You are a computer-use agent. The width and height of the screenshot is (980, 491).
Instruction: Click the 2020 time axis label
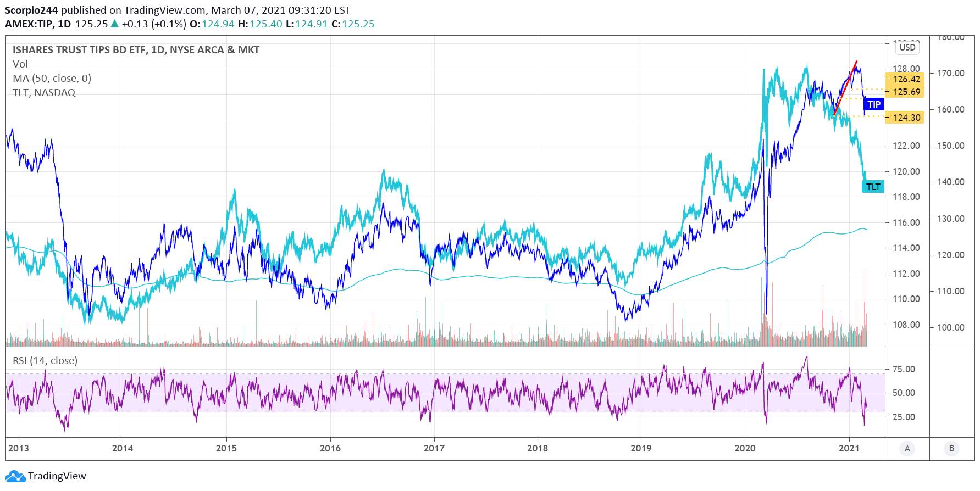coord(745,448)
